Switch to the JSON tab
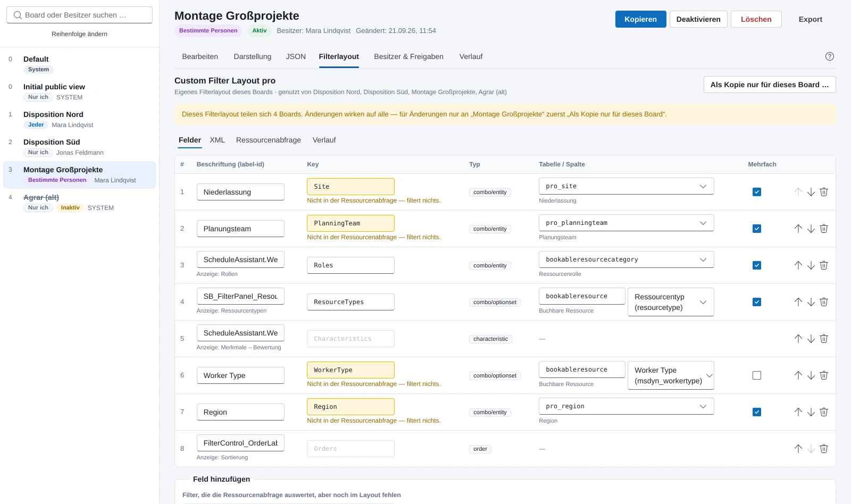 point(296,56)
